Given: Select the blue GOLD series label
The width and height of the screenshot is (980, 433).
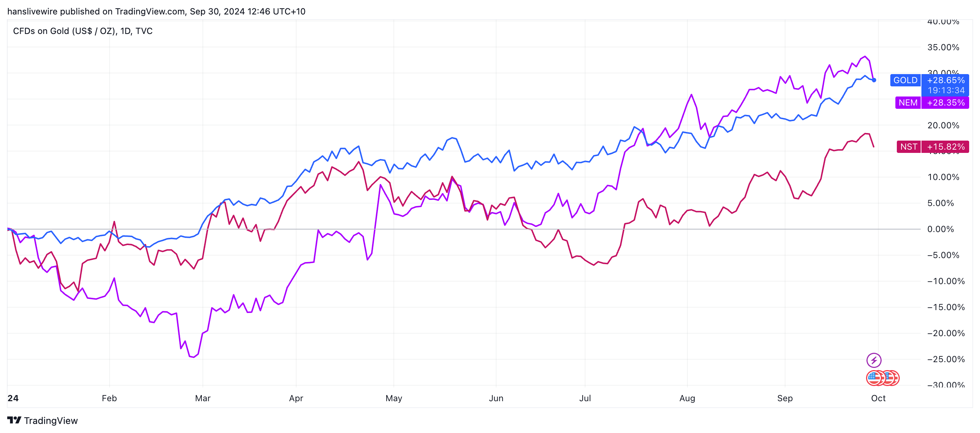Looking at the screenshot, I should click(x=905, y=80).
